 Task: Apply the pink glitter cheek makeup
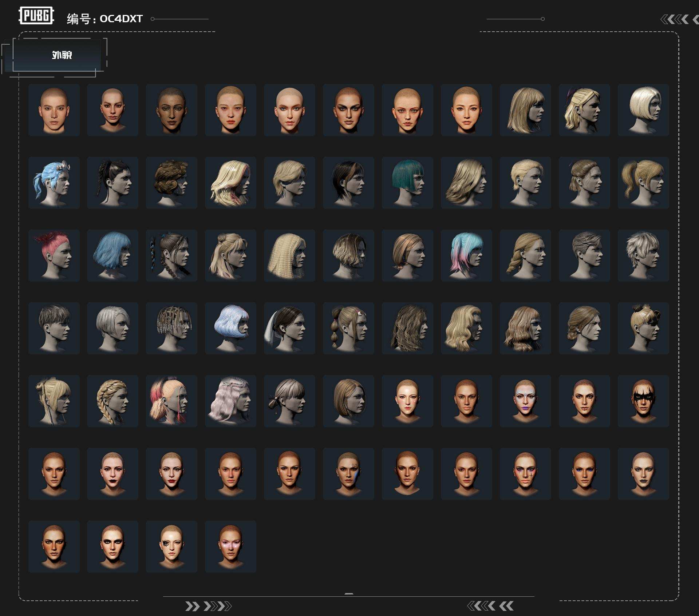click(230, 547)
